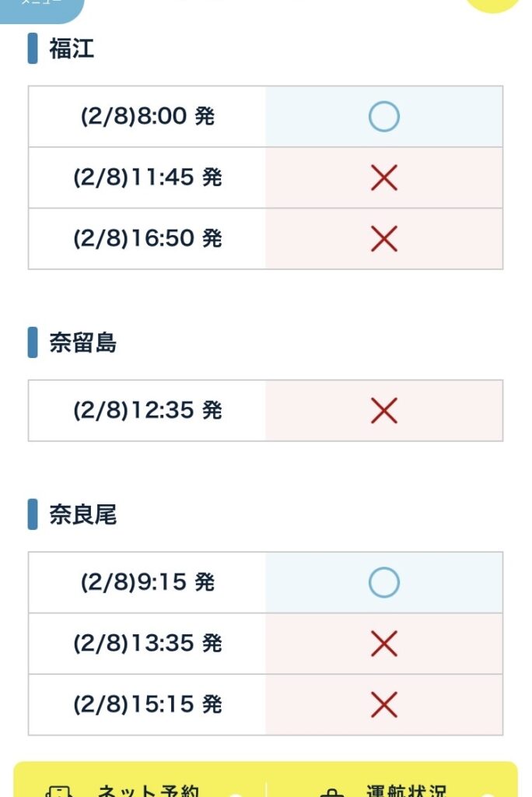Click available circle for 奈良尾 9:15 departure

click(383, 582)
